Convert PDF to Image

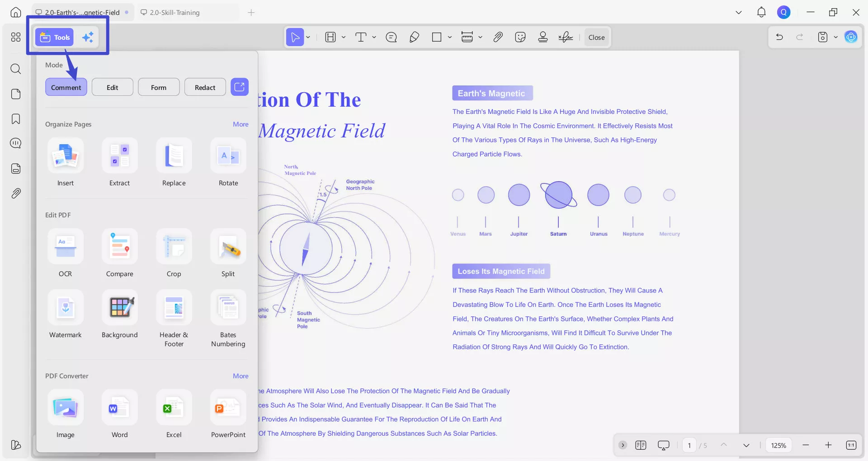(66, 407)
